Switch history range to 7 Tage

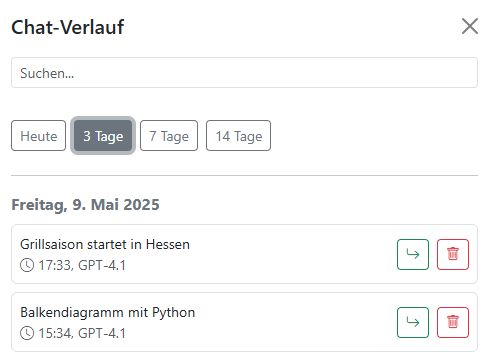click(169, 136)
